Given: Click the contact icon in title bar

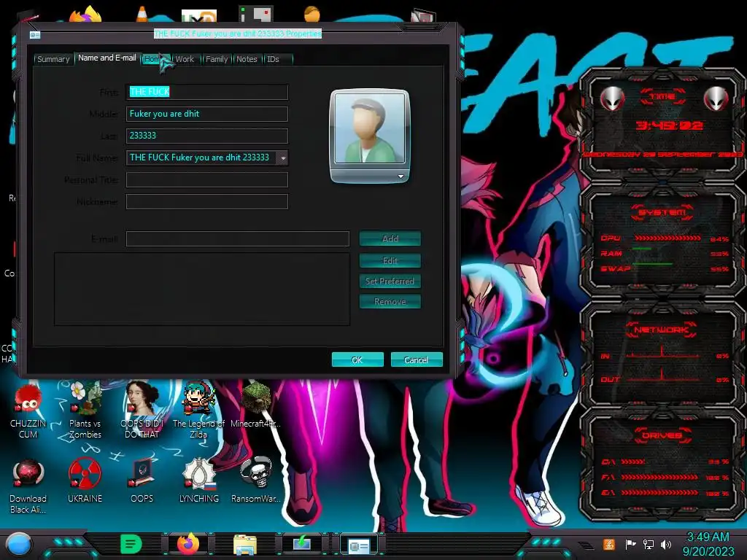Looking at the screenshot, I should pyautogui.click(x=35, y=35).
